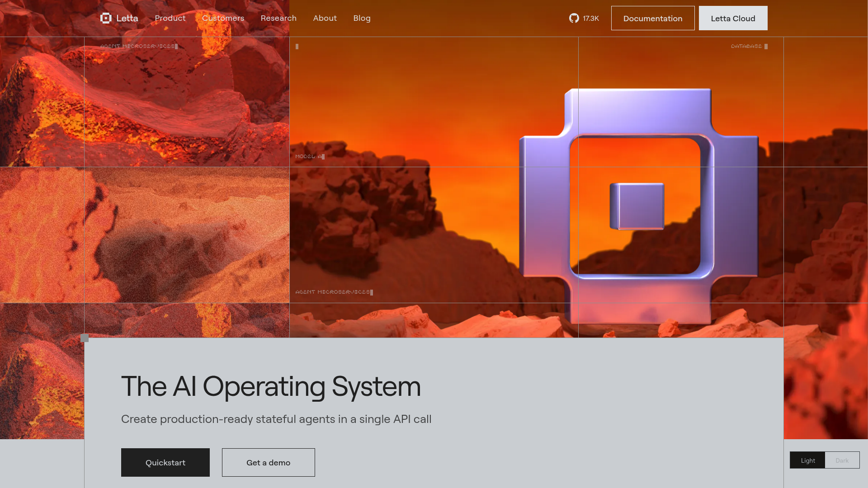The width and height of the screenshot is (868, 488).
Task: Click the large purple Letta 3D logo
Action: point(639,206)
